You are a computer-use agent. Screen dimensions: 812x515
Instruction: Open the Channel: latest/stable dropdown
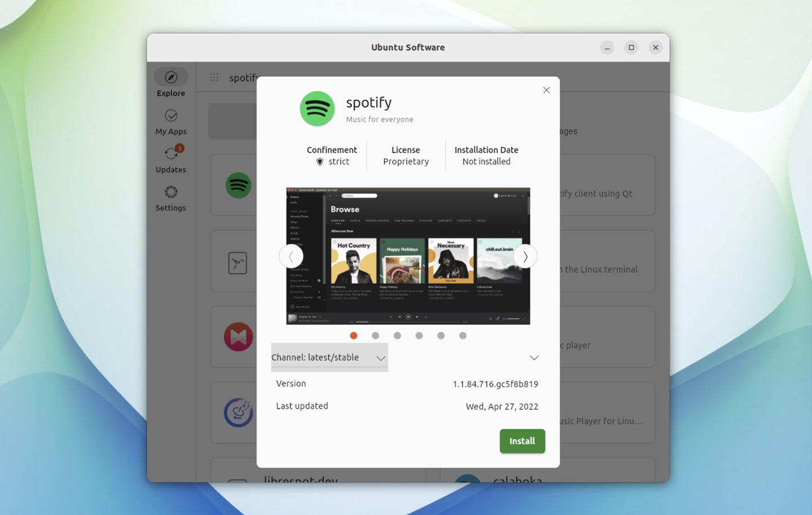tap(329, 357)
